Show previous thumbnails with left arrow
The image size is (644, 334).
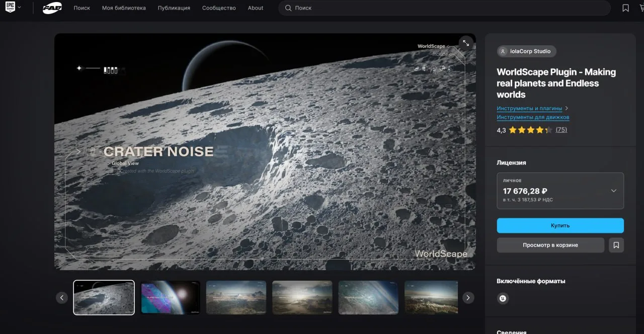point(62,298)
